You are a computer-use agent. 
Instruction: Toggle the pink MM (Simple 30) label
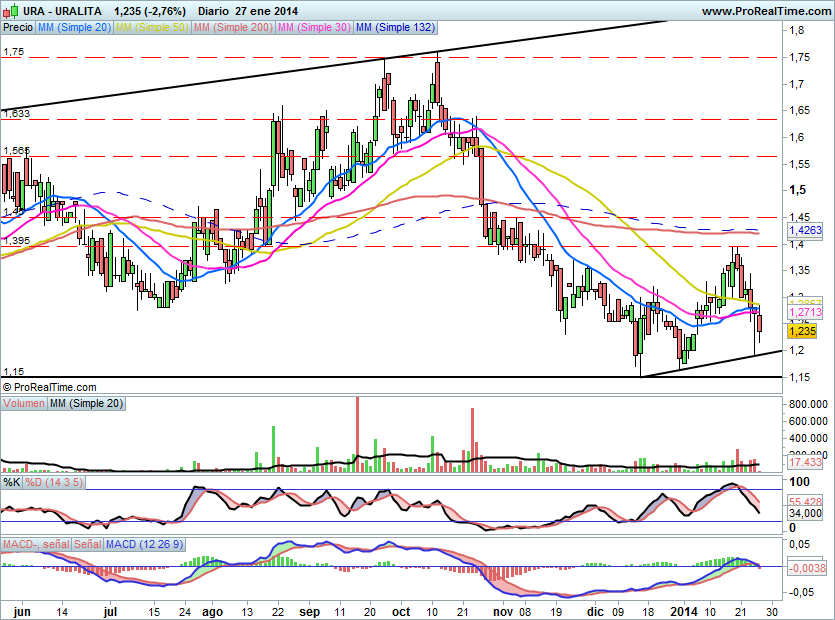click(313, 28)
